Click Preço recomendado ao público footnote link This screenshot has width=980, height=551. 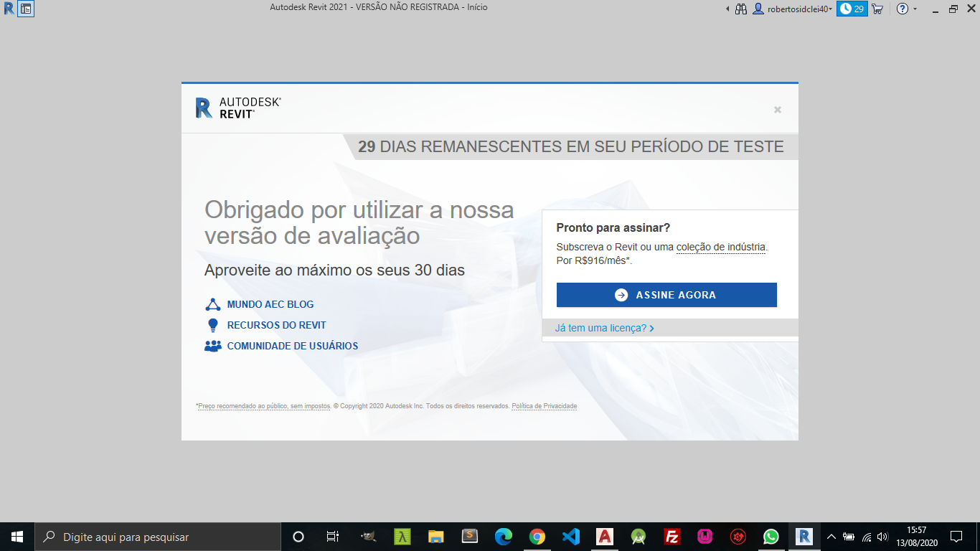tap(263, 406)
